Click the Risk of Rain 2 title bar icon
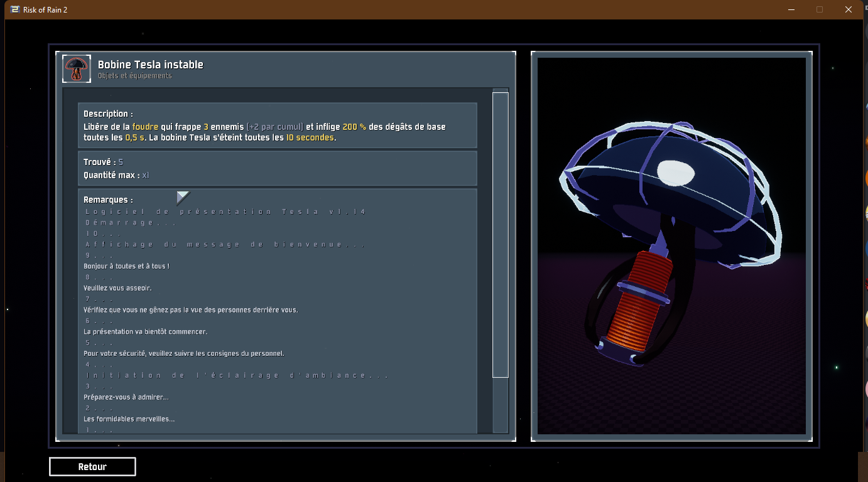 pos(15,9)
